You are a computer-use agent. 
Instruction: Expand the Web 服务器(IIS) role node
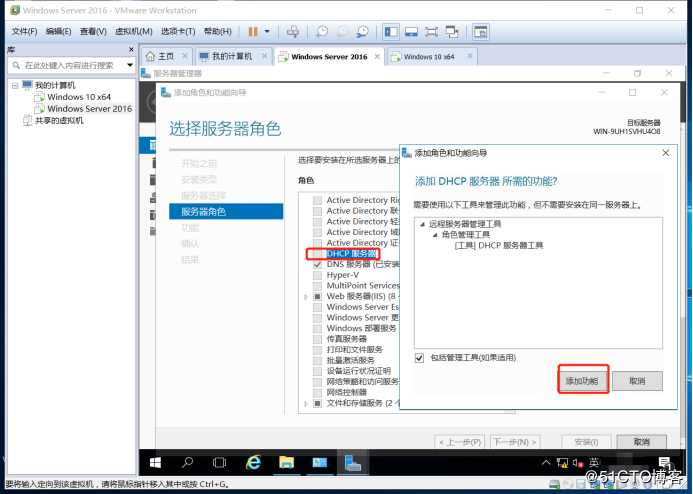306,296
